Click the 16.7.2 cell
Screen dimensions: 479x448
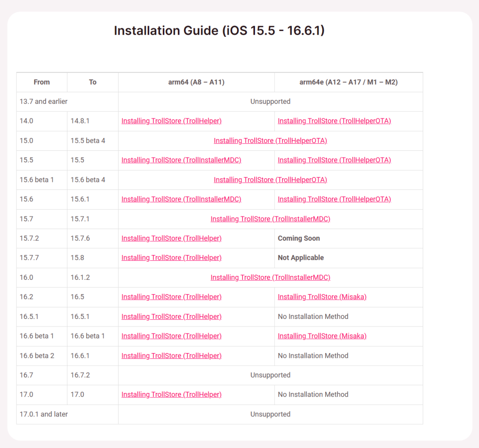(93, 375)
